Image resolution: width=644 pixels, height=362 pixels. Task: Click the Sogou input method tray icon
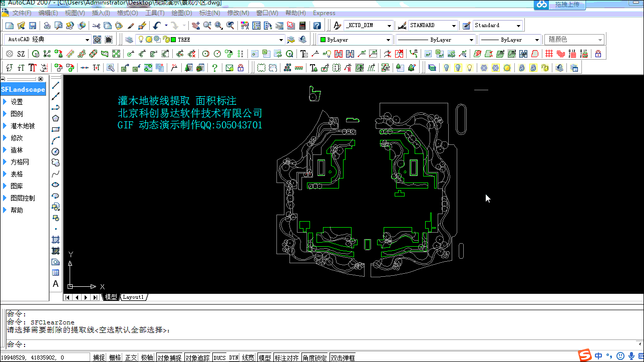click(x=585, y=356)
